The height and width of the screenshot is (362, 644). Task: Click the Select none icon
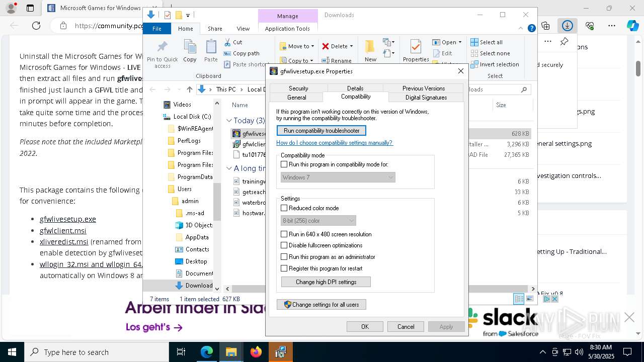[474, 53]
